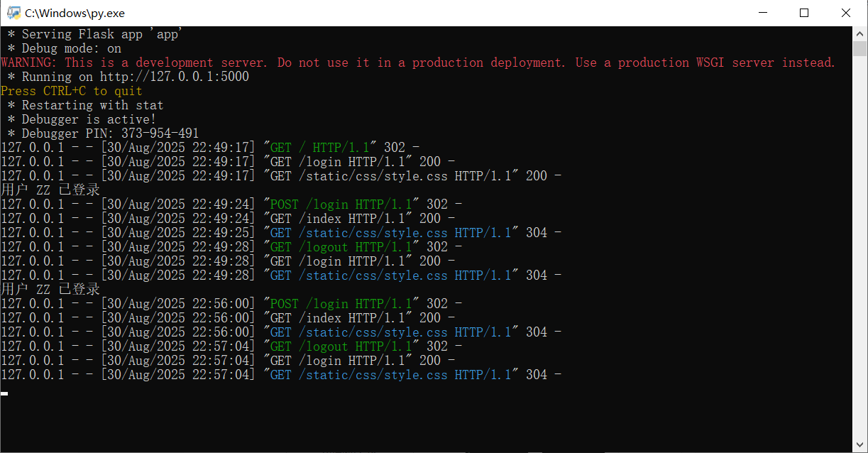Image resolution: width=868 pixels, height=453 pixels.
Task: Minimize the py.exe console window
Action: click(x=764, y=13)
